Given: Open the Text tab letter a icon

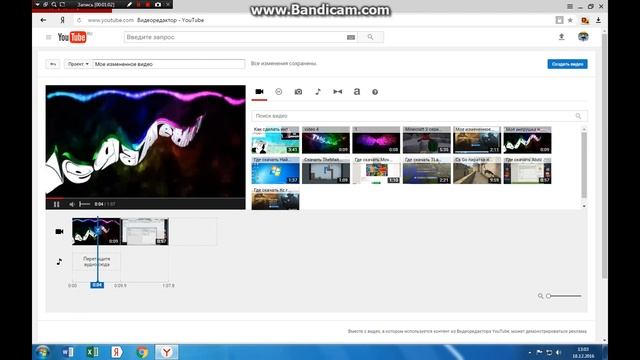Looking at the screenshot, I should 357,91.
